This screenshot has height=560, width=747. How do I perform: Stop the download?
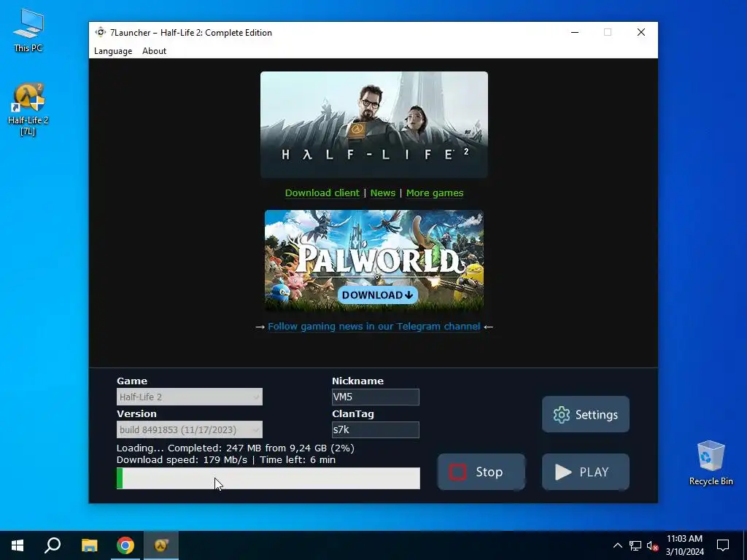[481, 472]
